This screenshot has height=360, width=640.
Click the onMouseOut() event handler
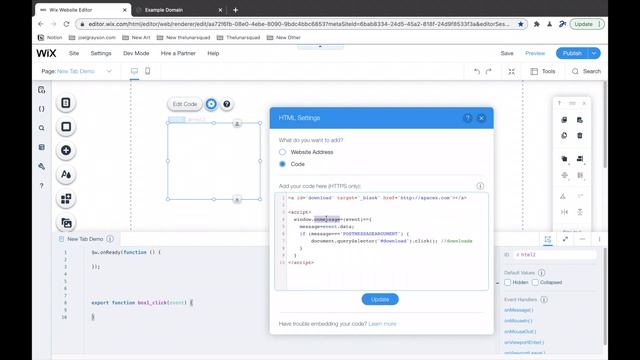(x=520, y=331)
